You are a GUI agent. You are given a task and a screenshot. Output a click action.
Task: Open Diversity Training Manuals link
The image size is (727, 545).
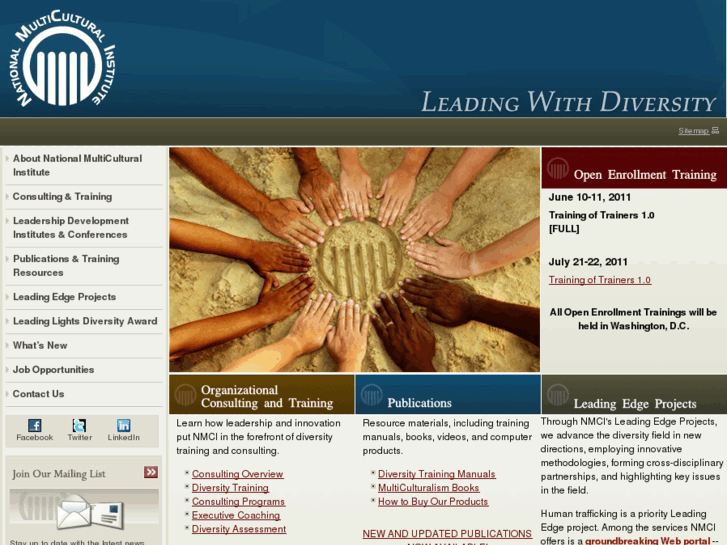(x=436, y=474)
